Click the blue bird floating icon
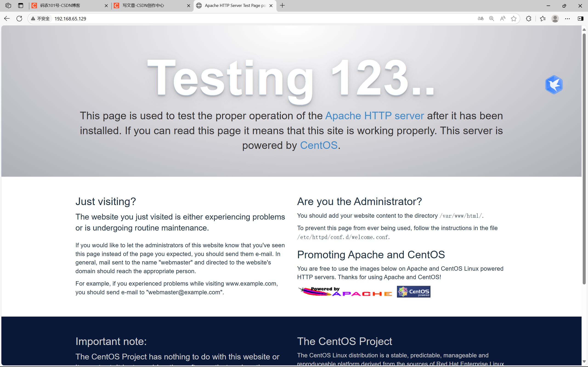Viewport: 588px width, 367px height. pyautogui.click(x=554, y=85)
